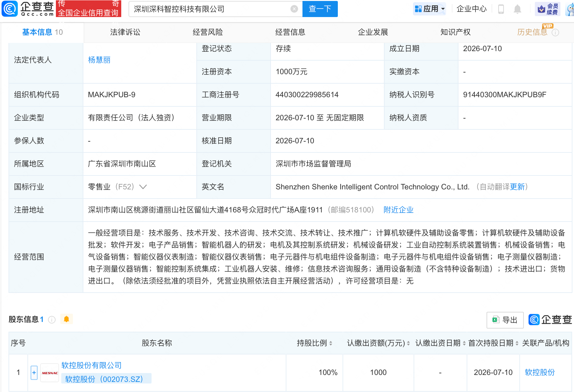Open shareholder 软控股份有限公司 link
The image size is (574, 392).
tap(92, 365)
